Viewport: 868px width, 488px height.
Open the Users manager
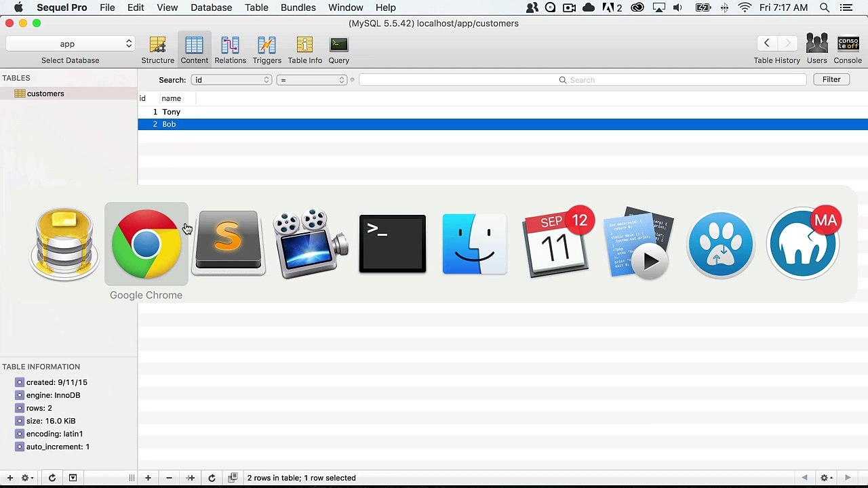click(816, 49)
